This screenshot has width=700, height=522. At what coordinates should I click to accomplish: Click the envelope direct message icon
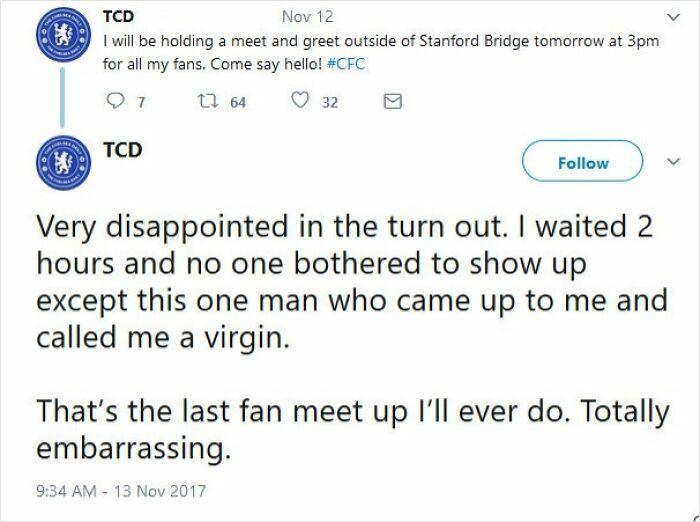point(393,100)
